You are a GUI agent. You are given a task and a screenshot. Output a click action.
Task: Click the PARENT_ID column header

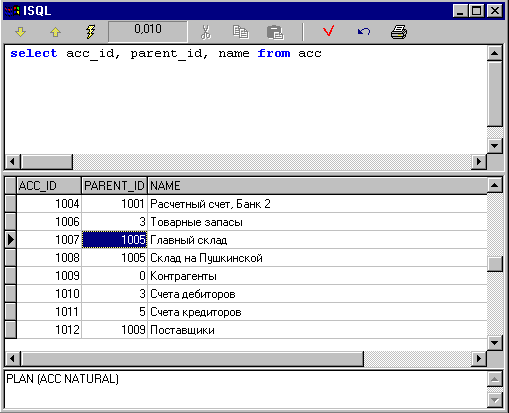(x=114, y=186)
